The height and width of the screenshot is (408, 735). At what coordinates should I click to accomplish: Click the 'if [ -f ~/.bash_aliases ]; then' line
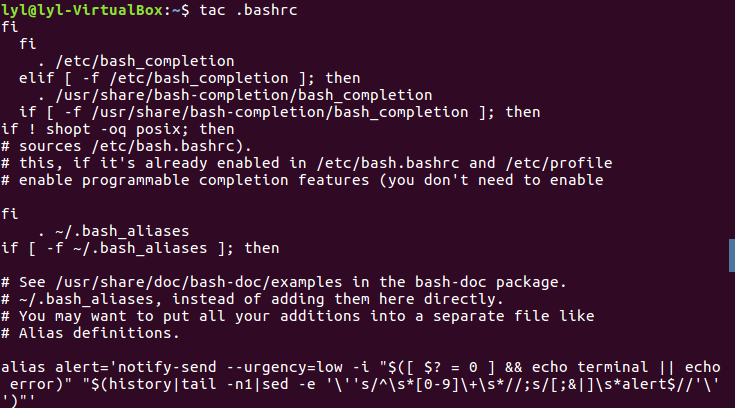point(140,248)
